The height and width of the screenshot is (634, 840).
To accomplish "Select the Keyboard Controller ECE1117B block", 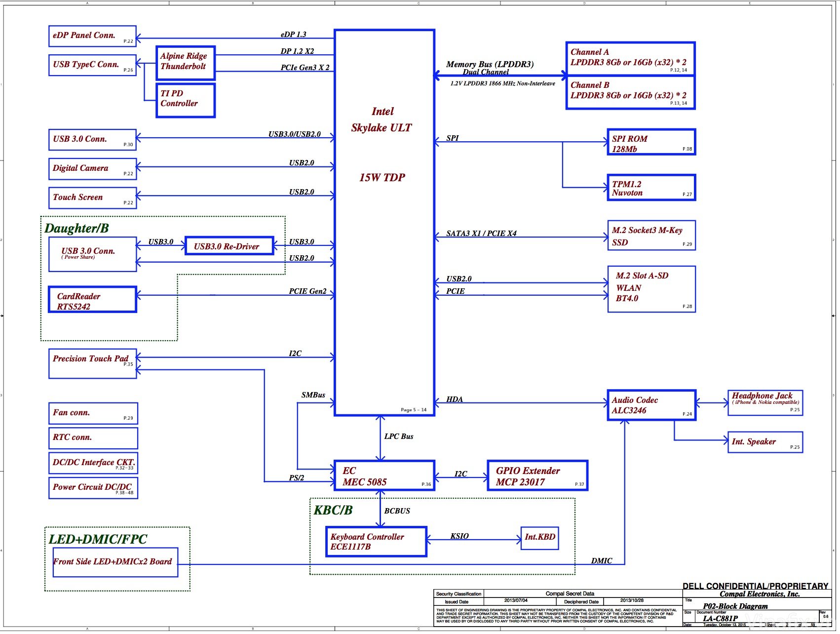I will click(376, 542).
